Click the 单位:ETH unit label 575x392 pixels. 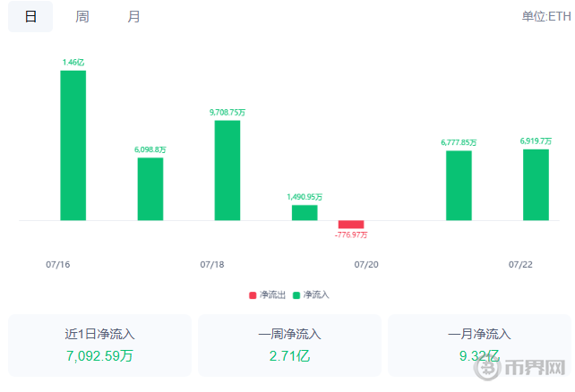pos(546,16)
